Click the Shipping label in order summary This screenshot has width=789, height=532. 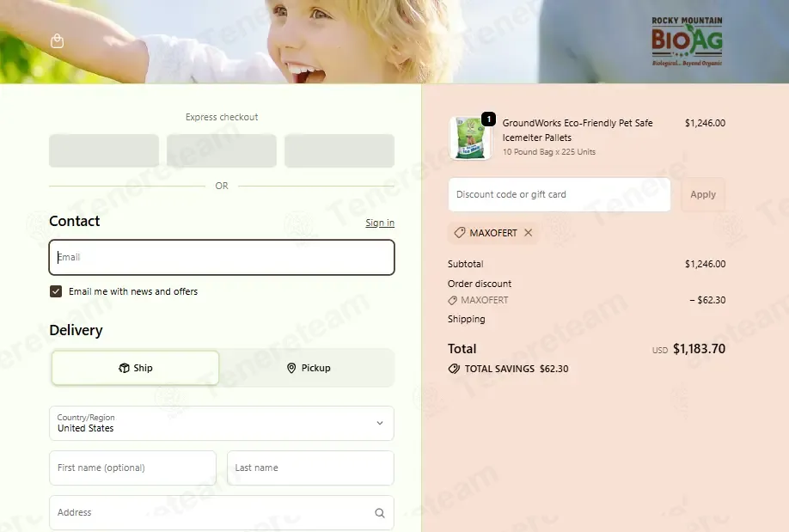tap(467, 319)
